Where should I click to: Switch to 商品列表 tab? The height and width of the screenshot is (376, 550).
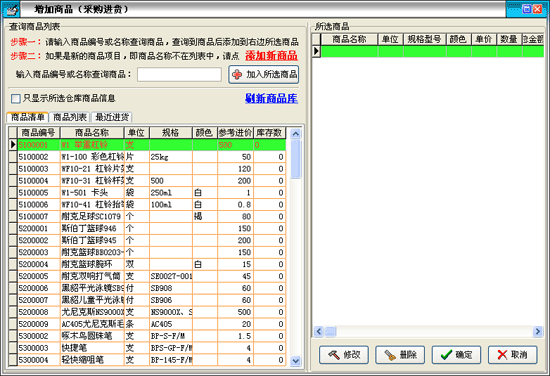click(x=69, y=117)
